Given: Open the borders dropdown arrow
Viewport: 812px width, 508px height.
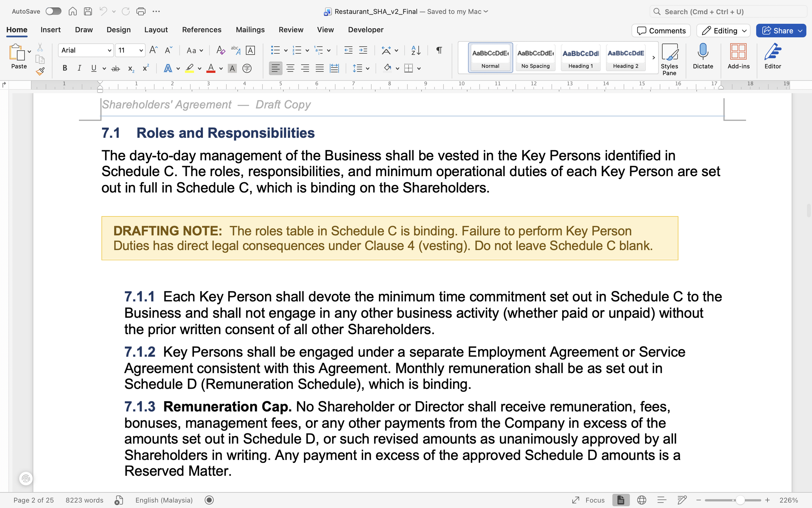Looking at the screenshot, I should (x=419, y=69).
